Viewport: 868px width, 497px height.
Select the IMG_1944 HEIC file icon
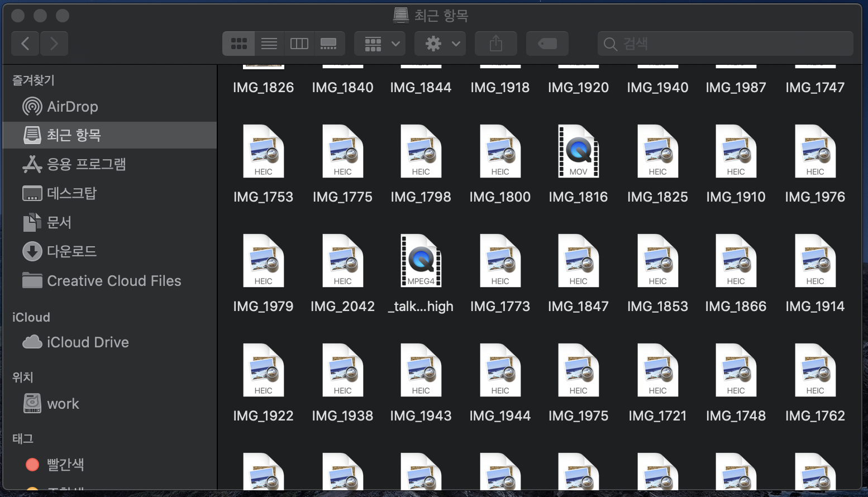(500, 370)
